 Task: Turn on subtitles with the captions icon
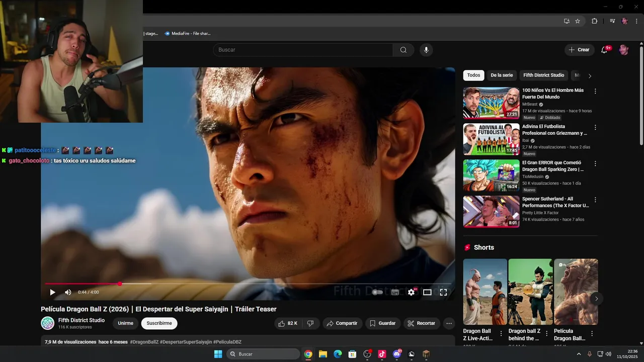(x=395, y=292)
